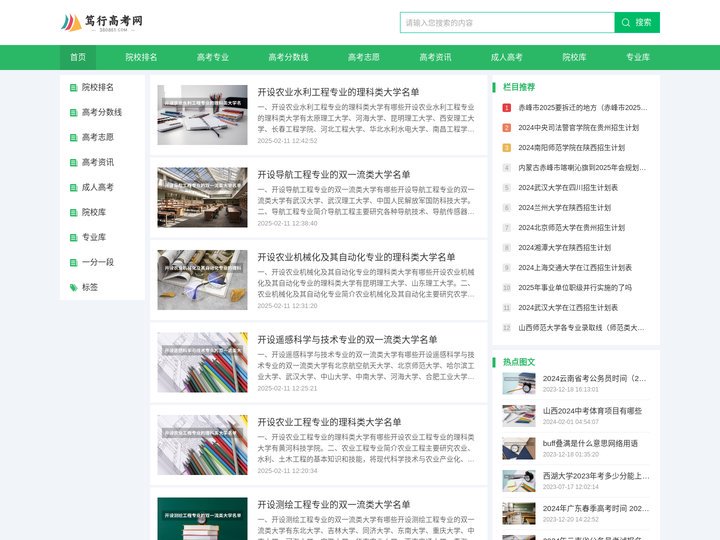Open sidebar link 一分一段
The width and height of the screenshot is (720, 540).
coord(98,262)
